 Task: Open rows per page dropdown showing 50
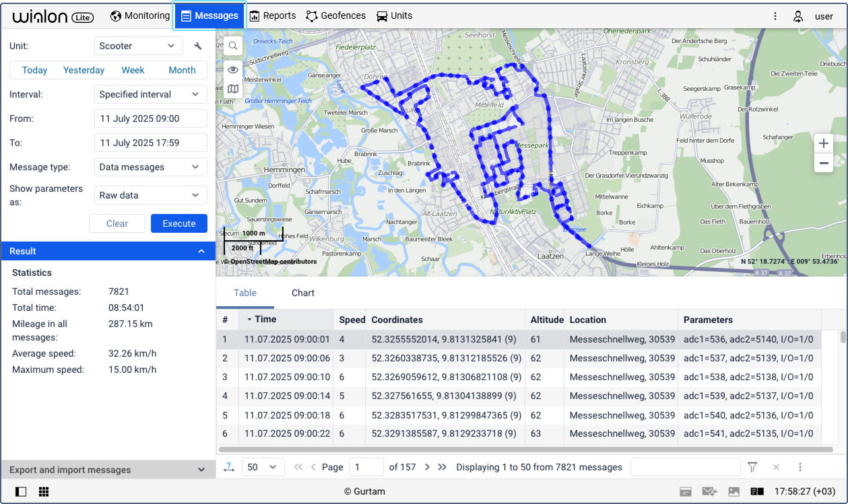[263, 467]
